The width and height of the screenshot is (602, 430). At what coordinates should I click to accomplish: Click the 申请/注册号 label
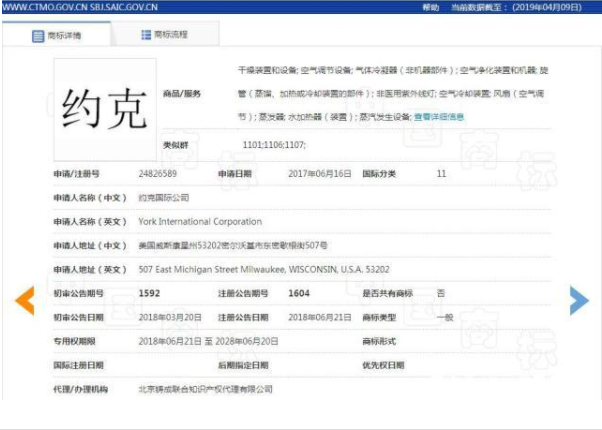(x=76, y=174)
